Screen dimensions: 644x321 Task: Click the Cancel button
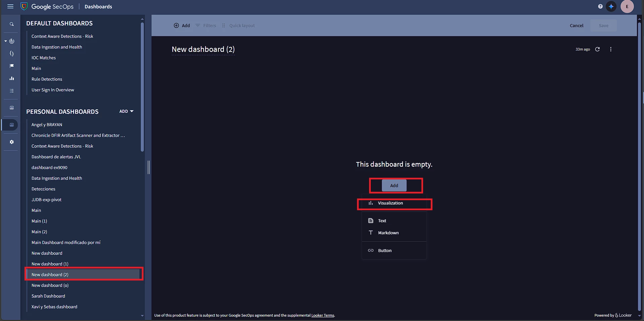click(576, 25)
